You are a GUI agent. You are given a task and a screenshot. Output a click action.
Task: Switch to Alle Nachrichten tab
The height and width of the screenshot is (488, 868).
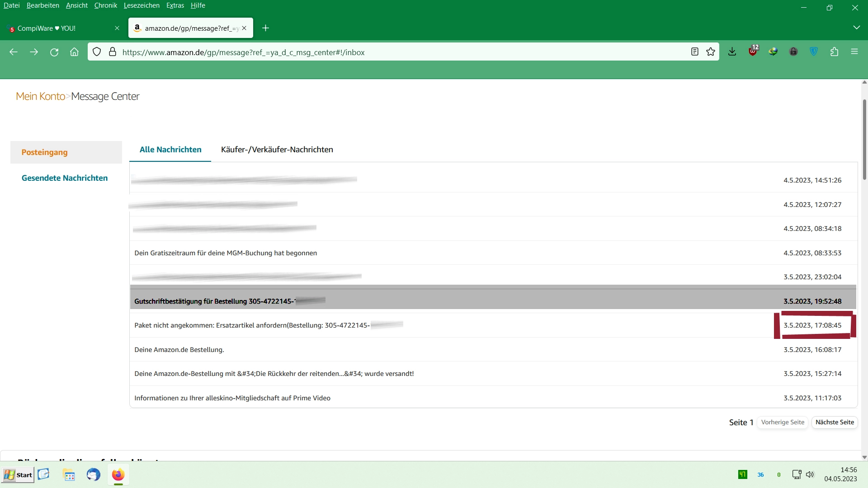pos(170,150)
